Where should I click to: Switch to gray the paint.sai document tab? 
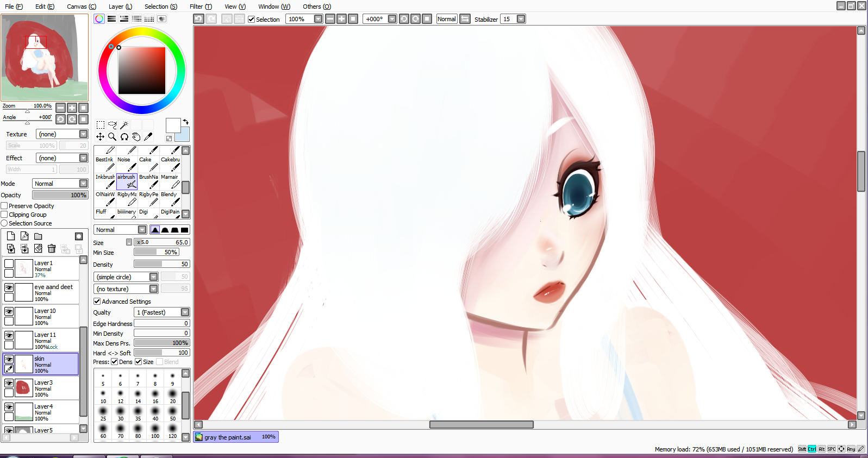click(236, 437)
